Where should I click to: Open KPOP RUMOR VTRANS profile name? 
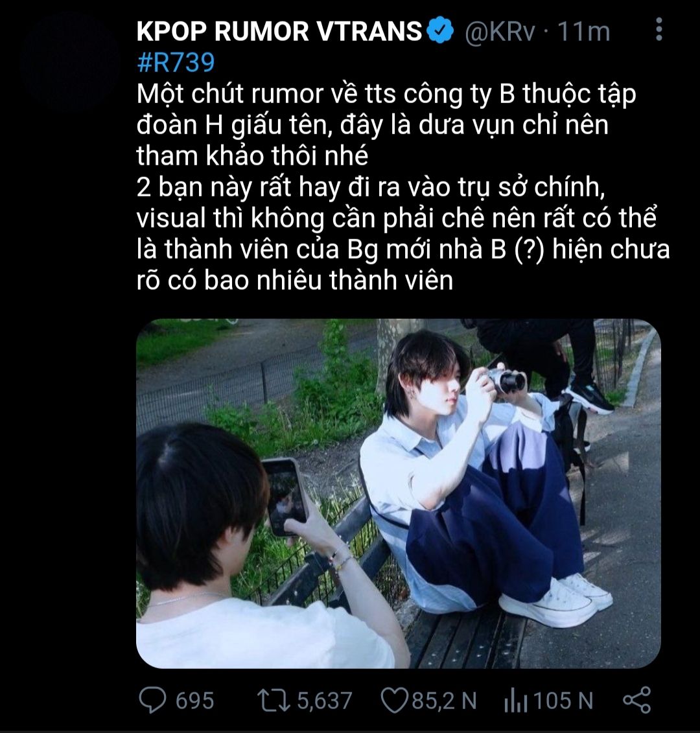pos(279,31)
